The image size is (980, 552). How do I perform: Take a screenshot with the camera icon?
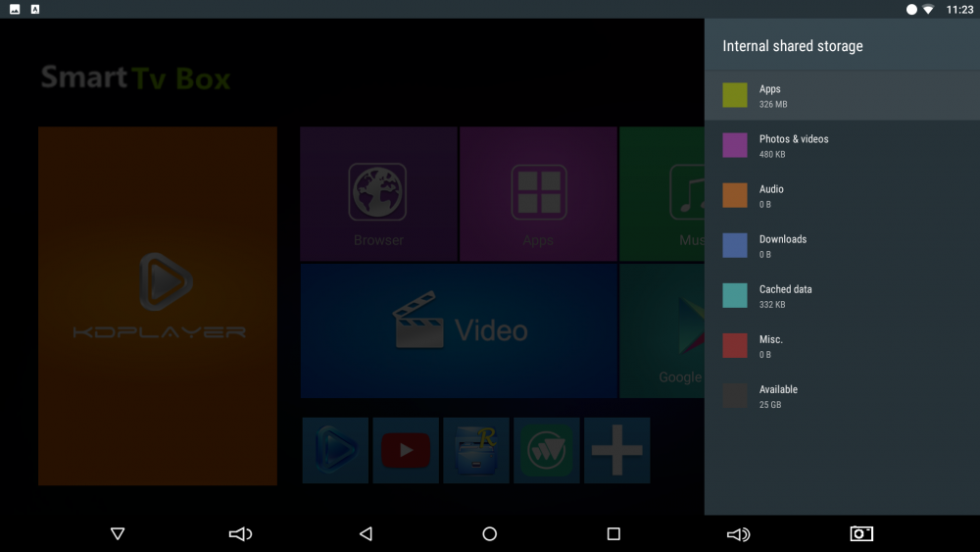tap(861, 534)
